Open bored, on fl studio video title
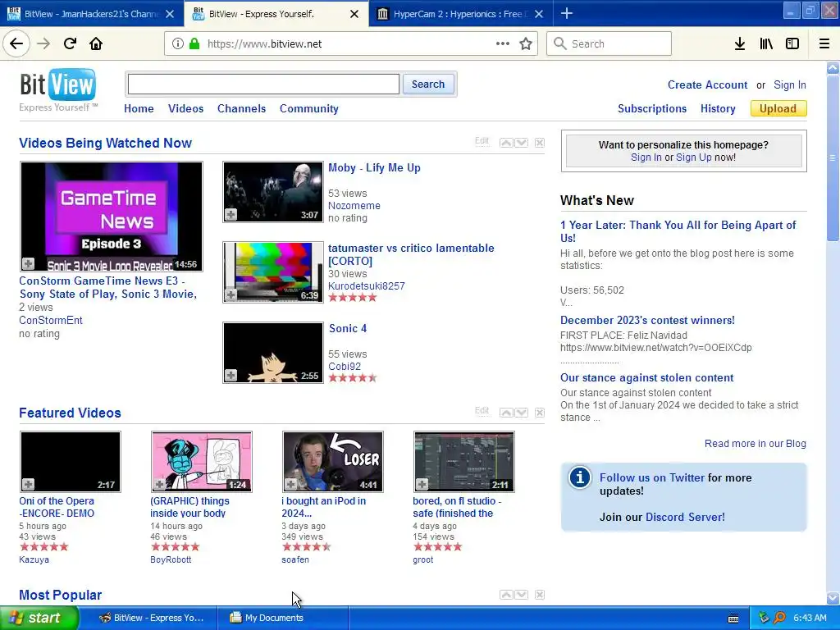840x630 pixels. click(456, 507)
